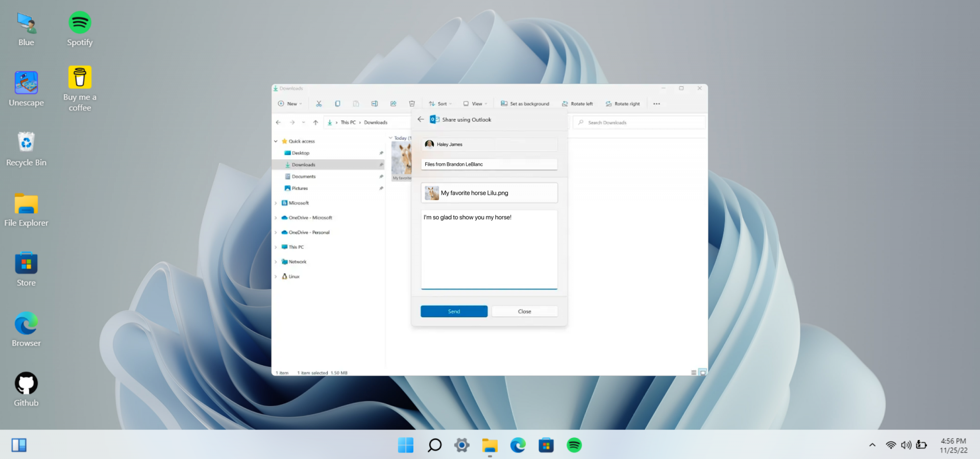Screen dimensions: 980x459
Task: Click the Today group header chevron
Action: tap(391, 138)
